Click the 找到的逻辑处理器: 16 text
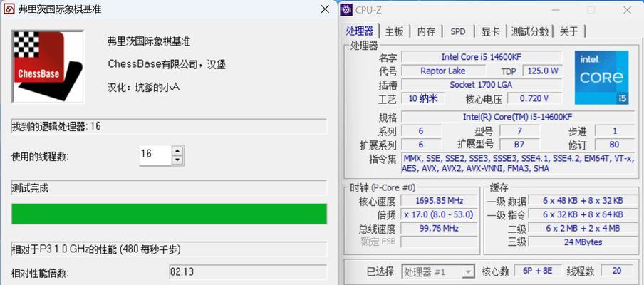 56,126
